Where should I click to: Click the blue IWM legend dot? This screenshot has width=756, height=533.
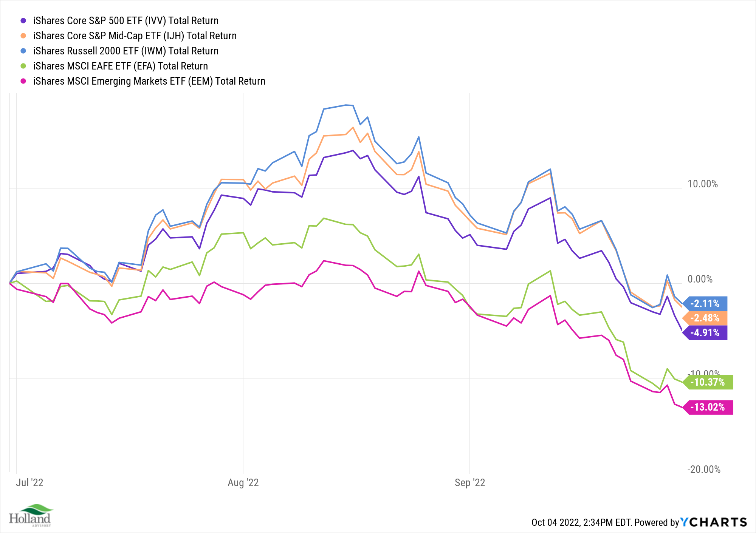point(23,51)
